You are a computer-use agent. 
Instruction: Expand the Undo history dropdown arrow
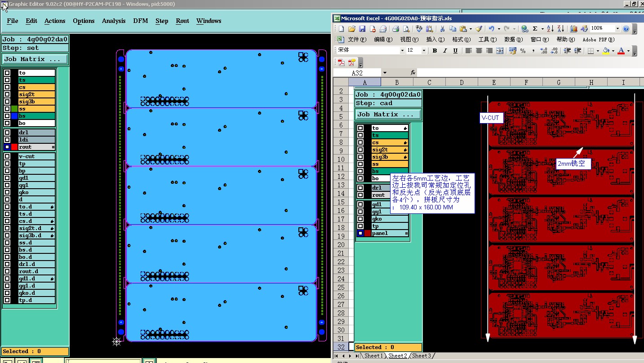coord(499,29)
